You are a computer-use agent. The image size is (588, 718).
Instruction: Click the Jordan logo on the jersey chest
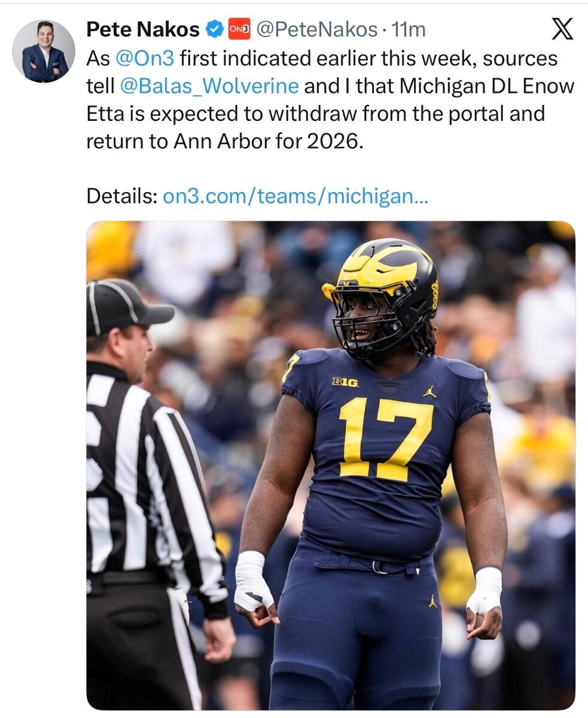point(429,391)
